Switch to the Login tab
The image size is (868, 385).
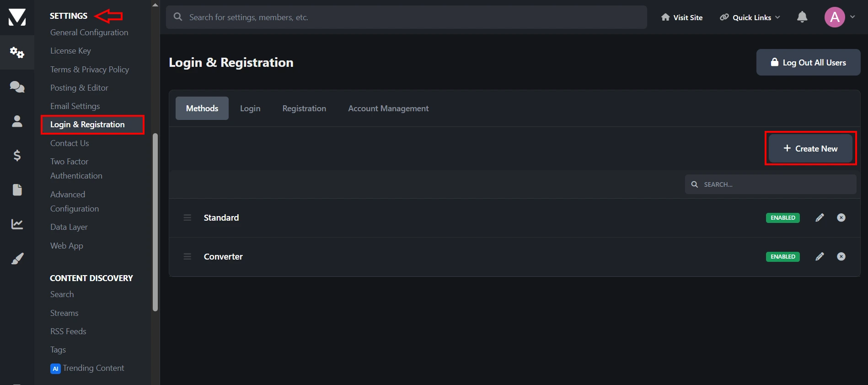coord(250,108)
